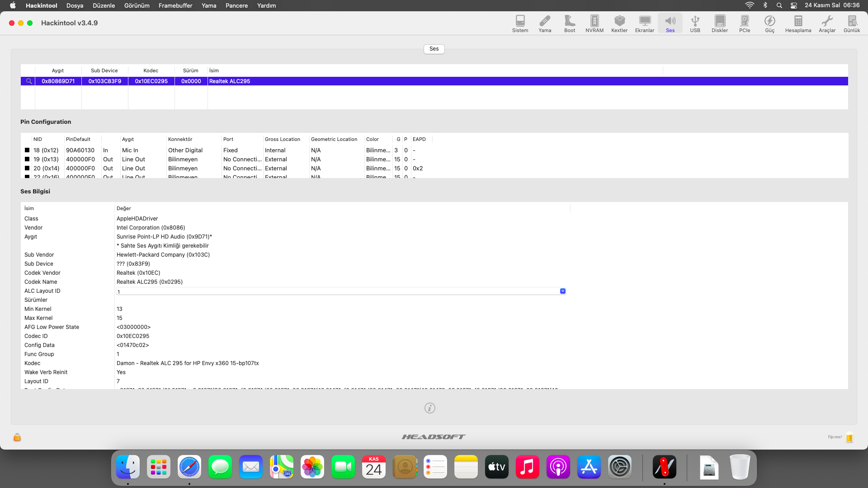Click the magnifier icon in device row

[x=29, y=81]
